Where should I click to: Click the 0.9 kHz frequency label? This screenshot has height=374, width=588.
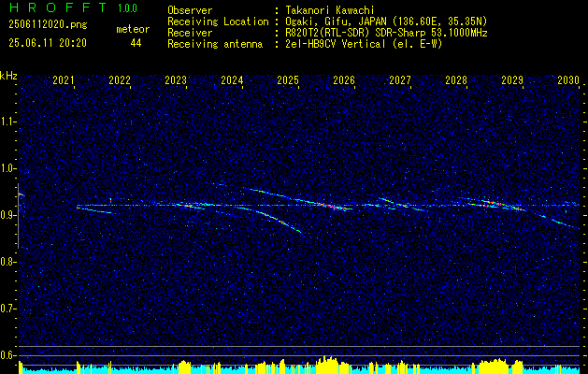(7, 215)
